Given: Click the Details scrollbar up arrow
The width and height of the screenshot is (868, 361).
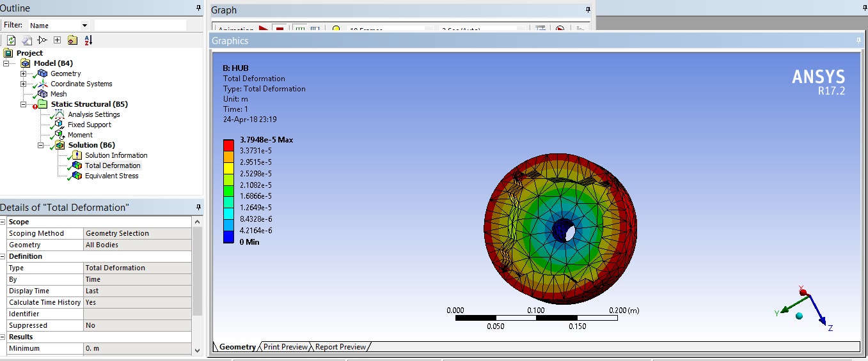Looking at the screenshot, I should click(x=197, y=222).
